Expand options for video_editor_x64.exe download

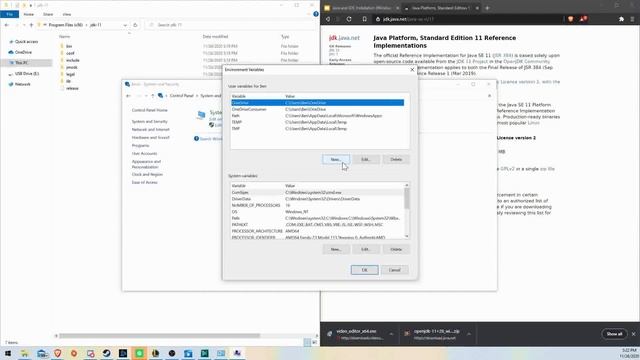pyautogui.click(x=391, y=334)
